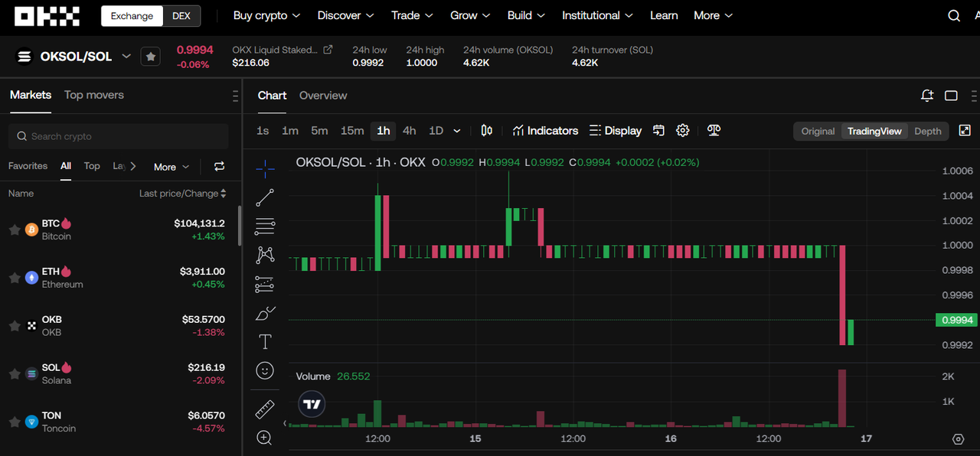Open OKSOL/SOL pair selector dropdown
The height and width of the screenshot is (456, 980).
click(x=126, y=57)
